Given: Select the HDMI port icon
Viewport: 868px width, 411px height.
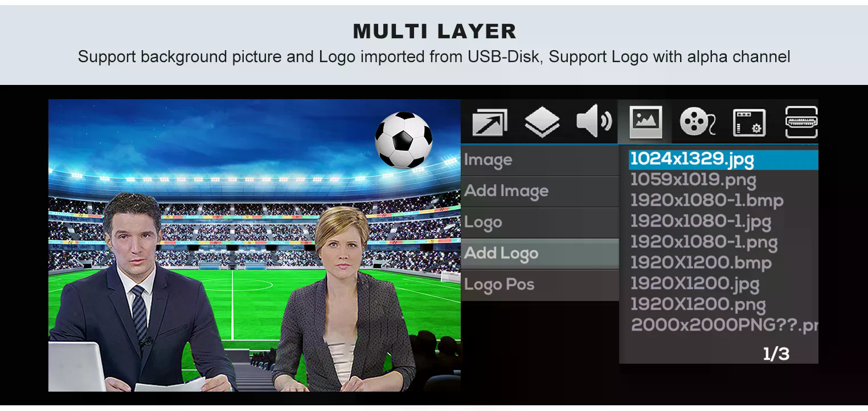Looking at the screenshot, I should click(x=801, y=122).
